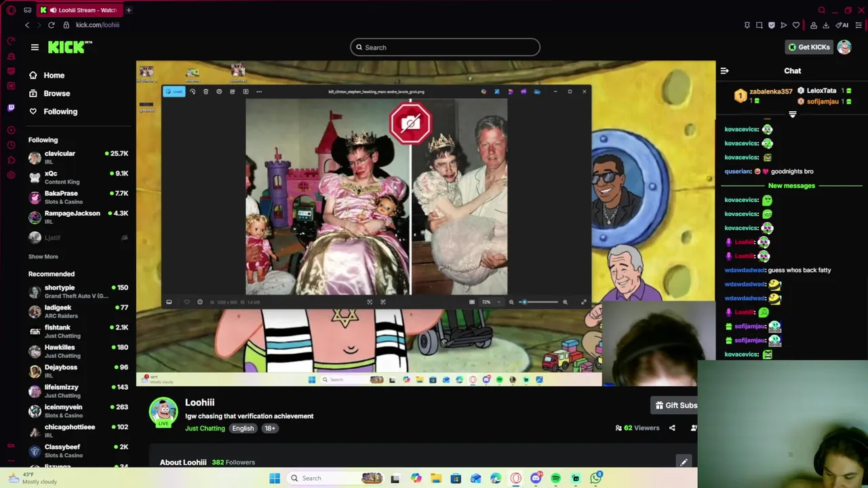Click the 382 Followers text
This screenshot has height=488, width=868.
point(233,462)
